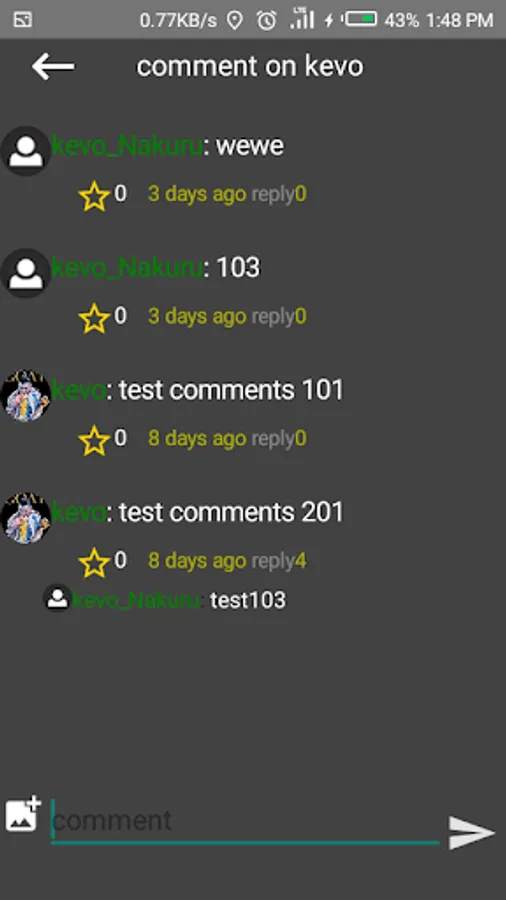Focus the comment text field
This screenshot has height=900, width=506.
coord(245,821)
